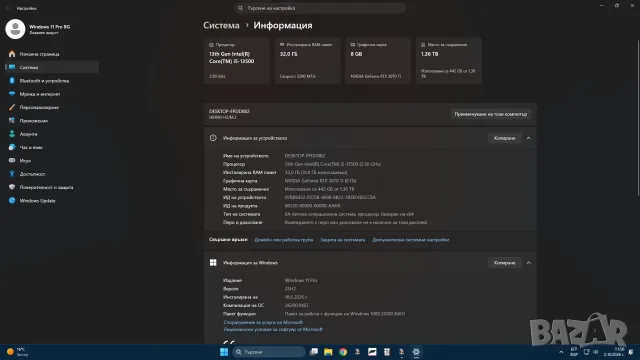Open File Explorer from the taskbar
The width and height of the screenshot is (640, 360).
328,352
